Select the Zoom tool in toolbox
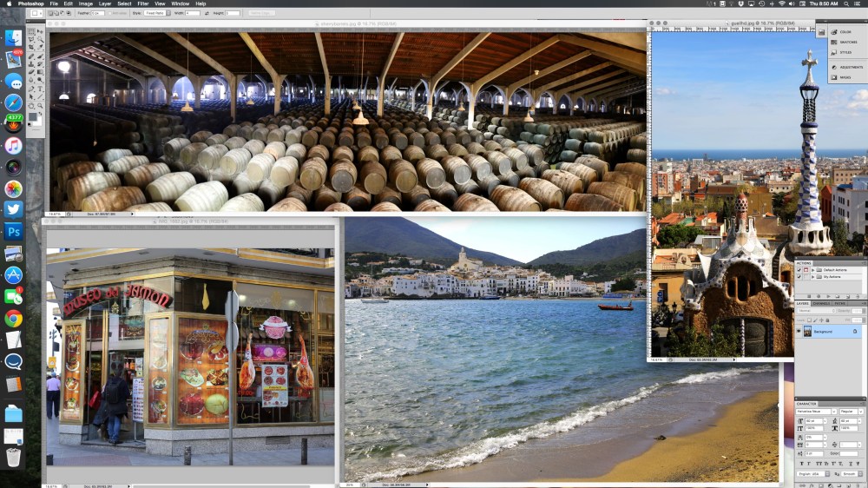Screen dimensions: 868x488 (41, 105)
